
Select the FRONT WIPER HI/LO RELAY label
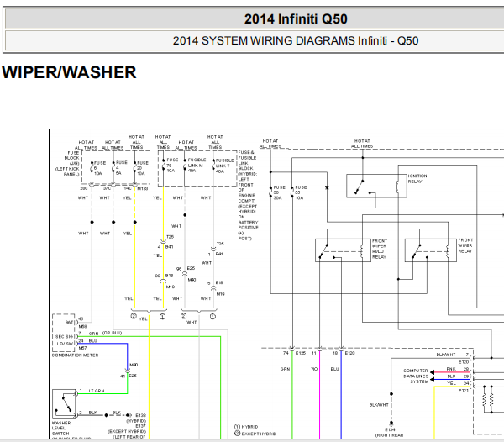tap(380, 249)
